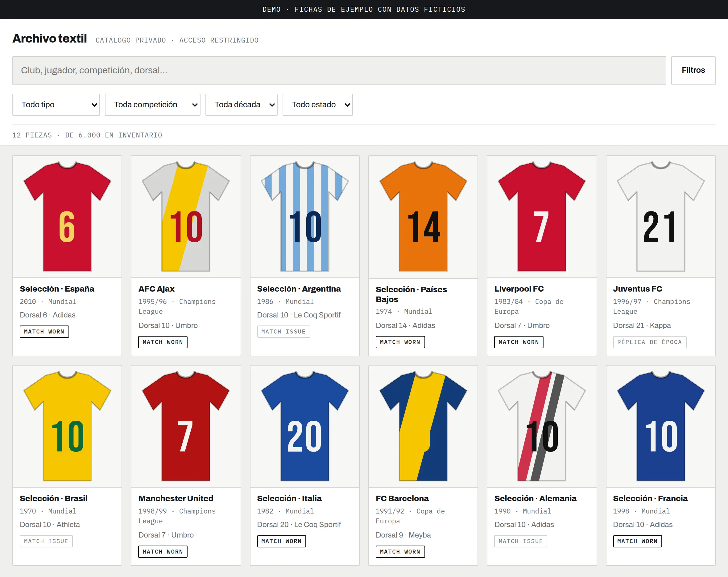
Task: Select the Juventus FC title
Action: coord(638,289)
